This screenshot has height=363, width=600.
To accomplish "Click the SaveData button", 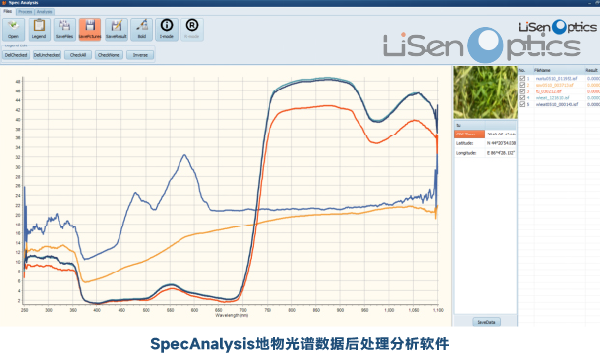I will click(486, 322).
